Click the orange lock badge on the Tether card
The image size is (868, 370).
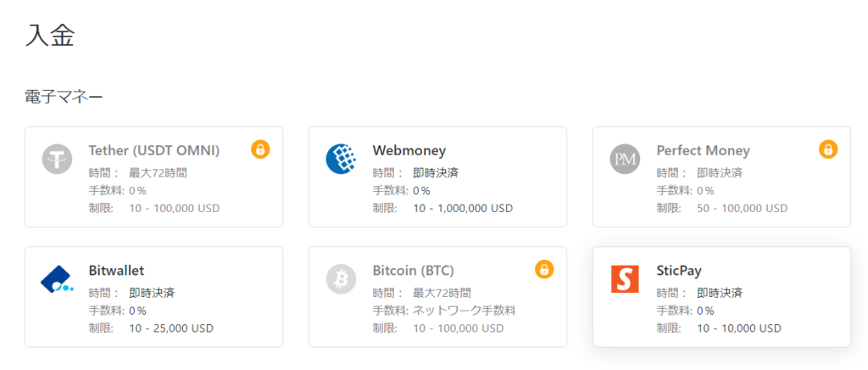tap(260, 149)
